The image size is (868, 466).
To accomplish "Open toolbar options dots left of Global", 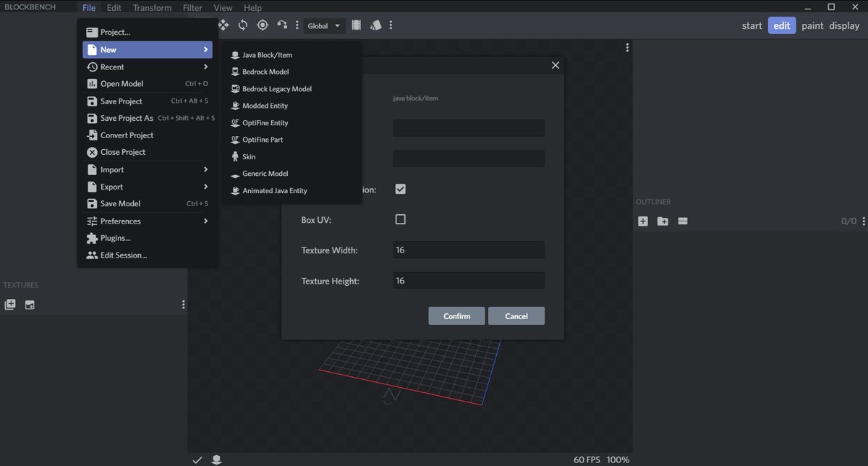I will (297, 25).
